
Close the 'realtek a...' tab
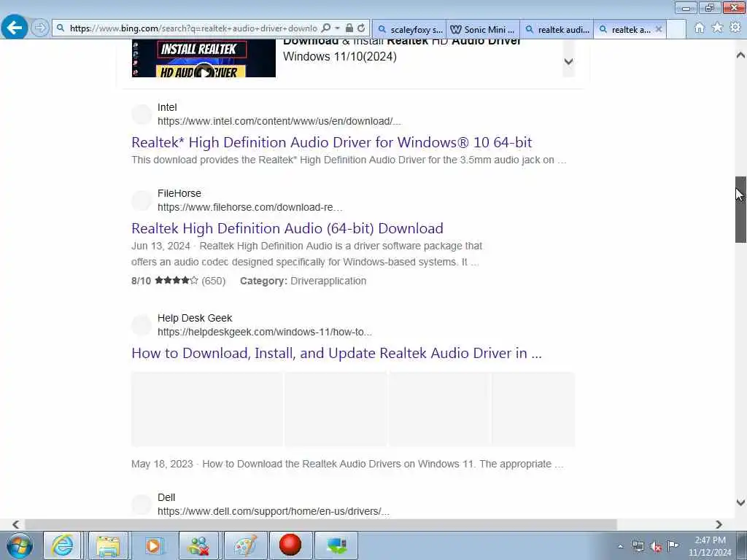coord(659,29)
